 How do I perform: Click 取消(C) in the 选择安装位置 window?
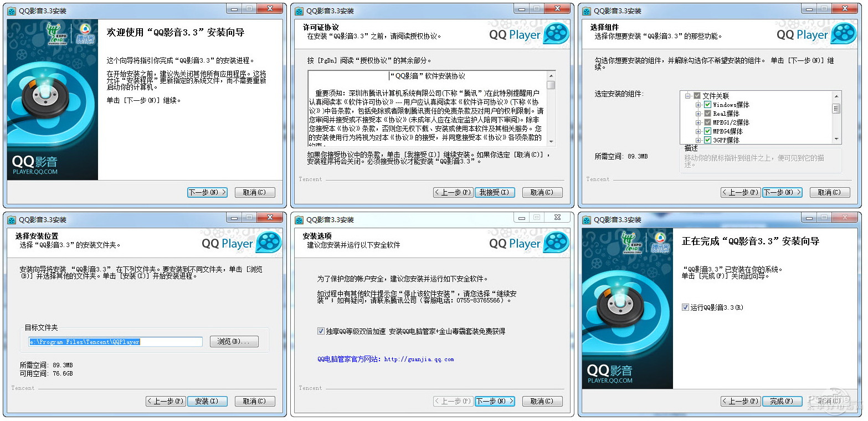click(x=255, y=401)
